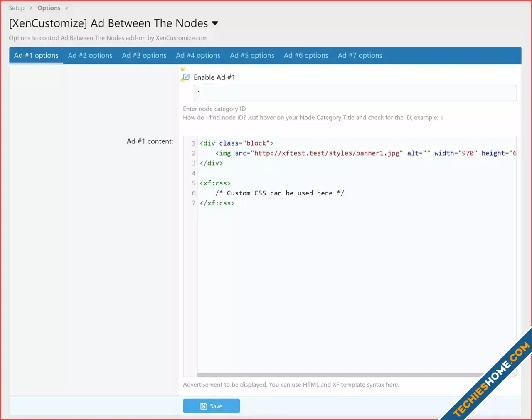532x420 pixels.
Task: Click the Save button
Action: 211,406
